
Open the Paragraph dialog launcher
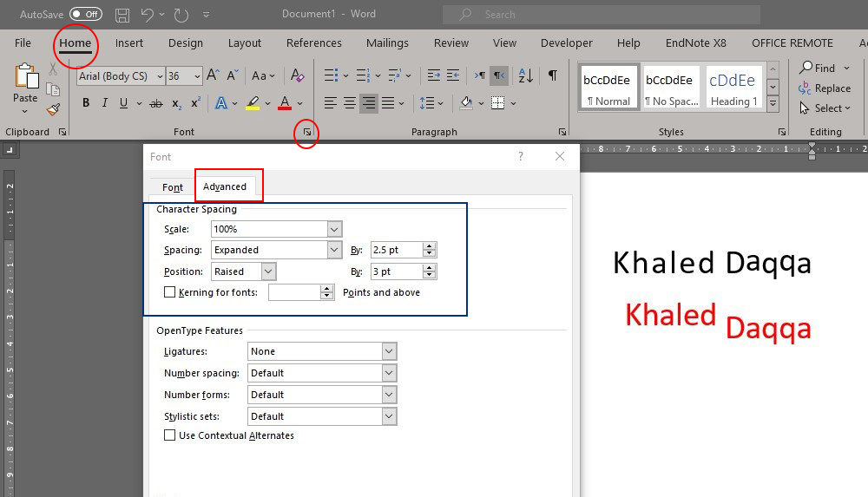coord(562,132)
